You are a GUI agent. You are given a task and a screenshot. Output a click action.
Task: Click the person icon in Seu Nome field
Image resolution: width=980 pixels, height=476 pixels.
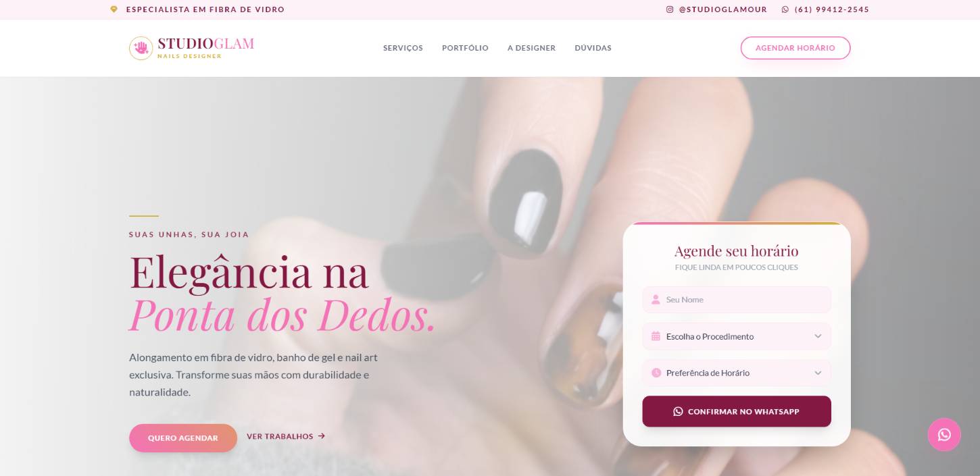[655, 299]
